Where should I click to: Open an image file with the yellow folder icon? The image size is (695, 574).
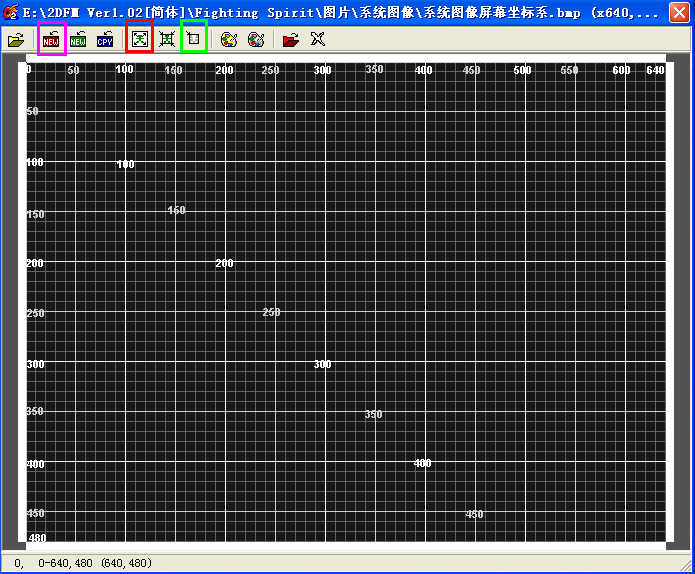pos(16,40)
